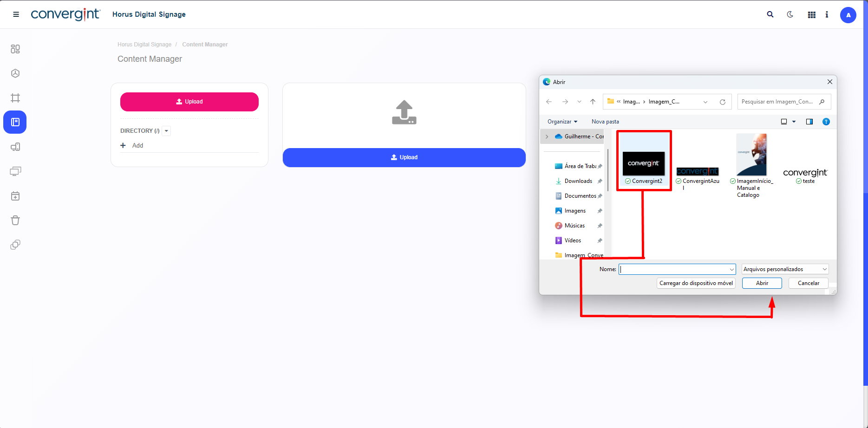
Task: Open Downloads folder in navigation pane
Action: click(x=578, y=181)
